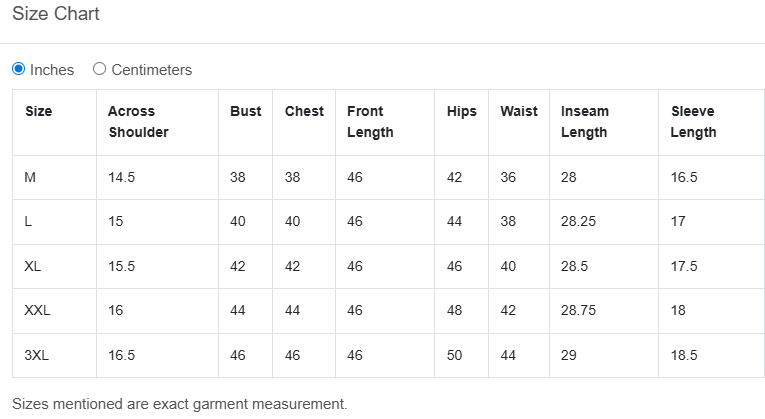The image size is (765, 419).
Task: Click the M size row label
Action: [30, 177]
